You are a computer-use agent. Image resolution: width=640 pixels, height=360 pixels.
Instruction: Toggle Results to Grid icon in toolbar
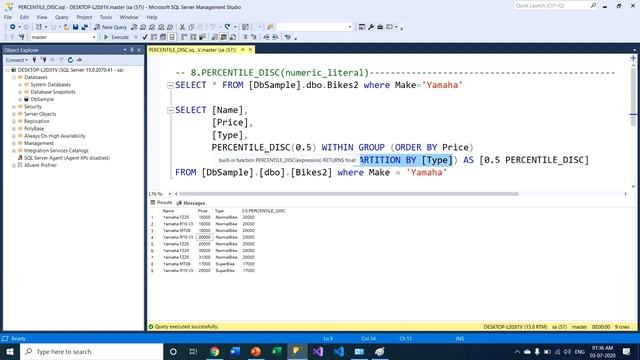point(224,37)
